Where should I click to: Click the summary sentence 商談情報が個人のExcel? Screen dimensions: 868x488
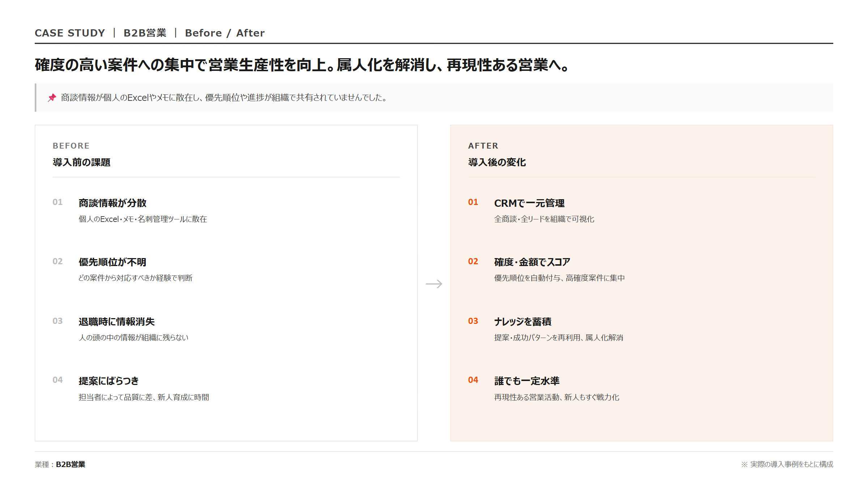pyautogui.click(x=224, y=98)
